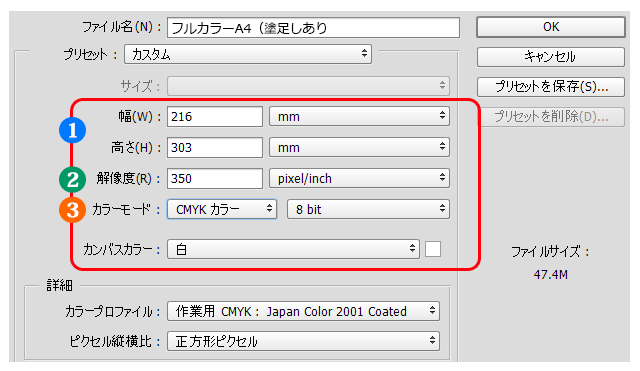
Task: Click the ファイル名(N) label
Action: coord(122,27)
